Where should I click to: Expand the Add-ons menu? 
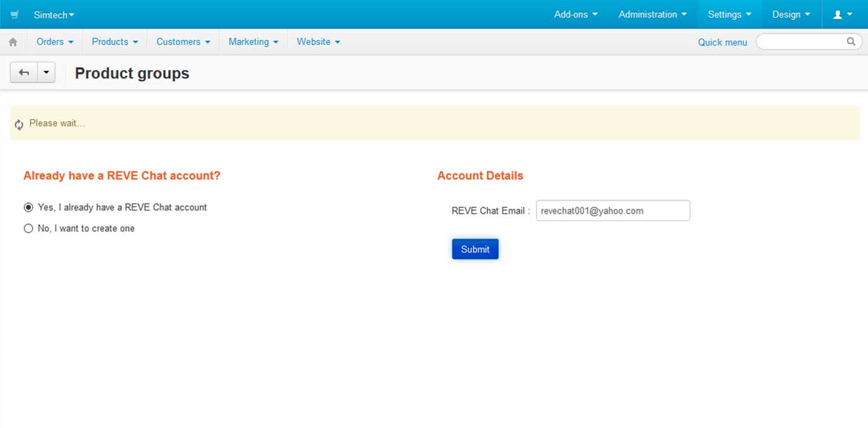tap(576, 15)
